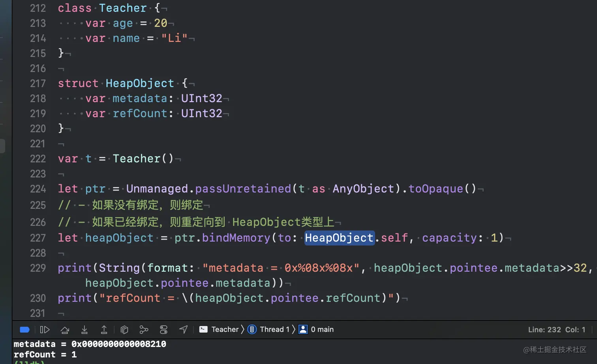Click the Simulate Location arrow icon
This screenshot has height=364, width=597.
tap(183, 330)
